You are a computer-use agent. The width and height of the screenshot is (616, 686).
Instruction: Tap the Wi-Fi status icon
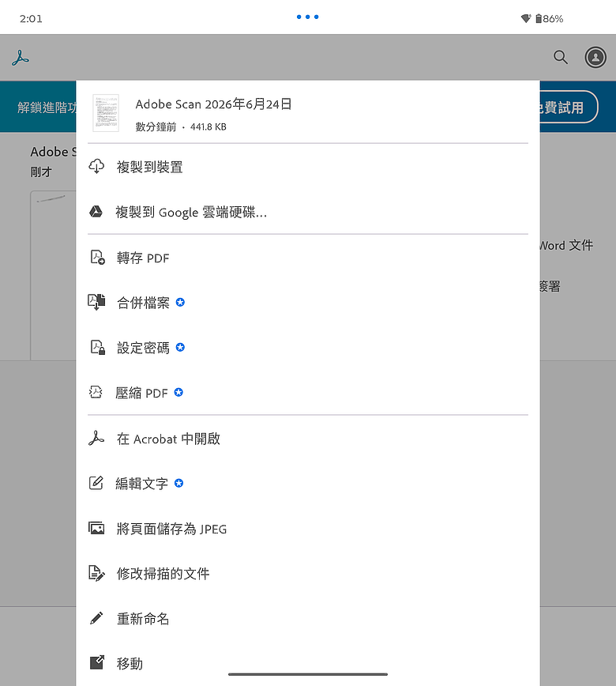click(526, 18)
